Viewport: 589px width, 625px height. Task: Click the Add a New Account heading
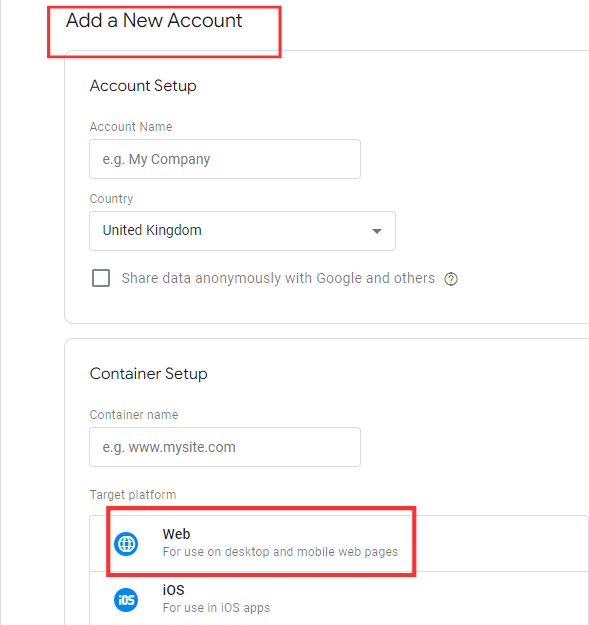point(154,20)
